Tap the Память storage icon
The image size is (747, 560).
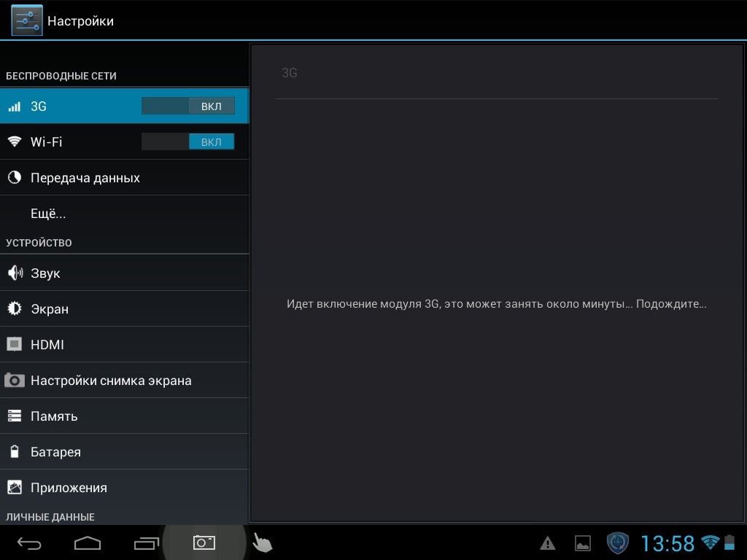tap(15, 416)
